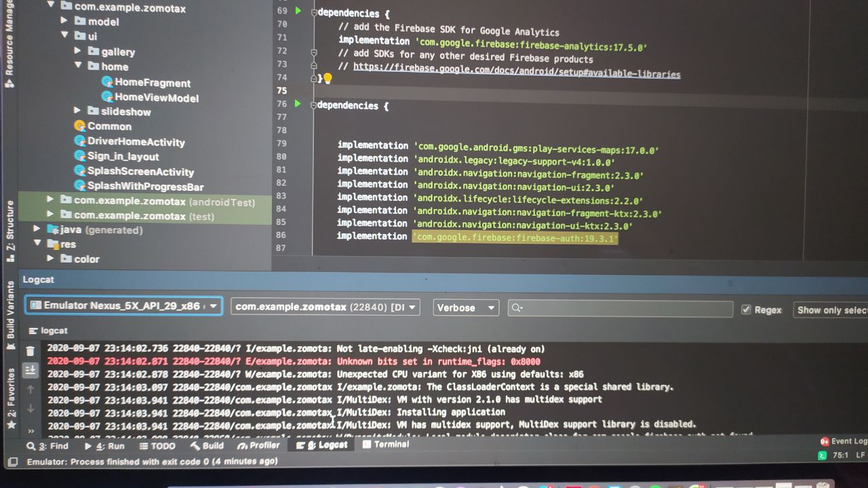
Task: Open the firebase.google.com docs link in comment
Action: (x=517, y=70)
